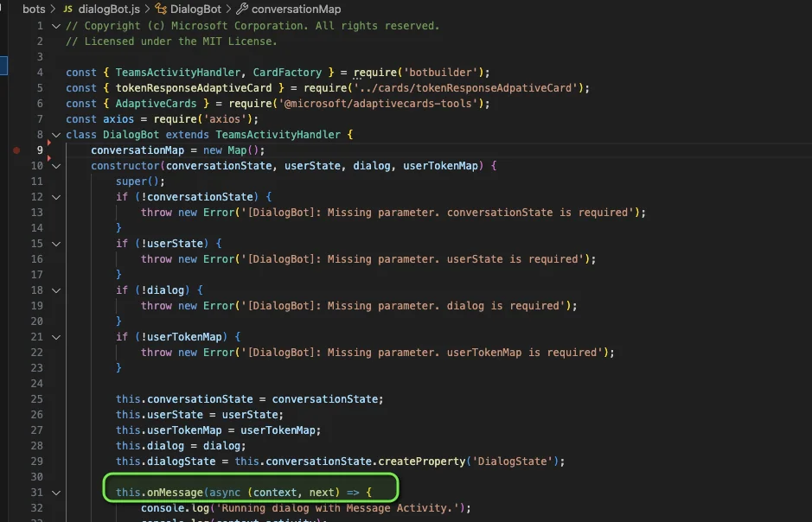
Task: Click 'this.userTokenMap' assignment on line 27
Action: (x=169, y=430)
